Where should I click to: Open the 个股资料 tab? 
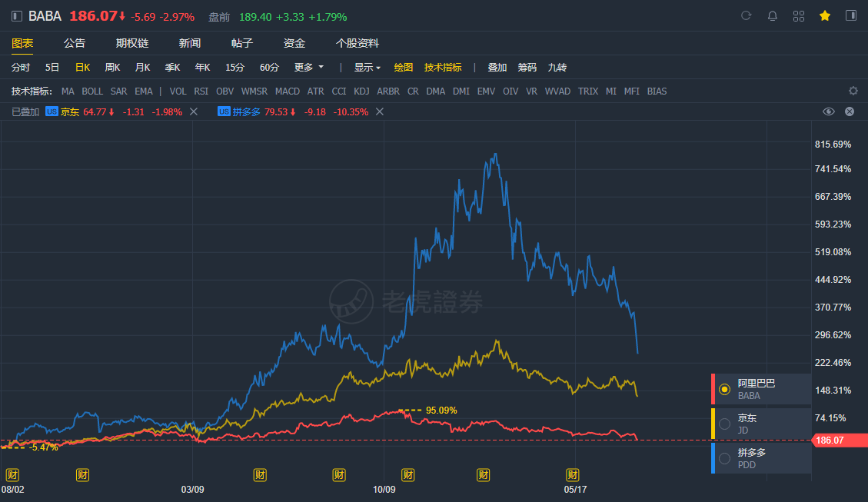point(358,43)
